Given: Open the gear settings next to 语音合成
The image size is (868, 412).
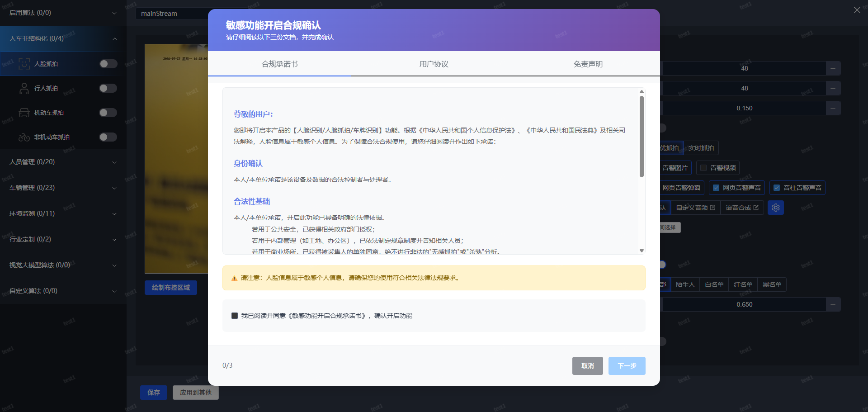Looking at the screenshot, I should (x=776, y=208).
